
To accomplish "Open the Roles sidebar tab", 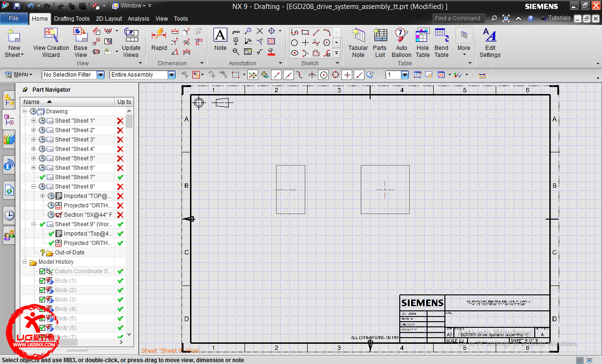I will 9,236.
